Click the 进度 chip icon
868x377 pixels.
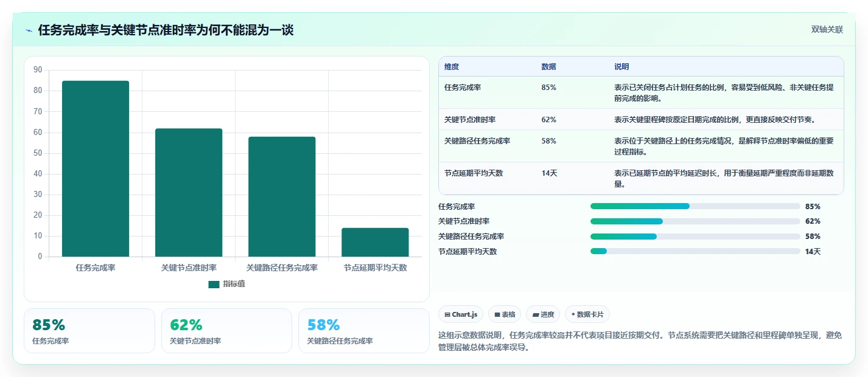[x=535, y=315]
